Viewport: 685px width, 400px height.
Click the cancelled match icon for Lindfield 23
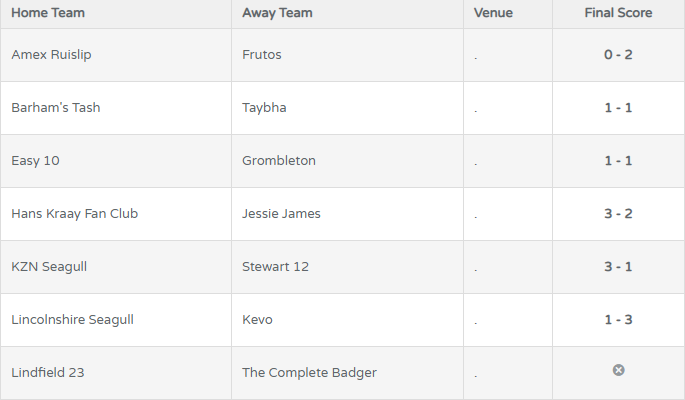coord(618,370)
